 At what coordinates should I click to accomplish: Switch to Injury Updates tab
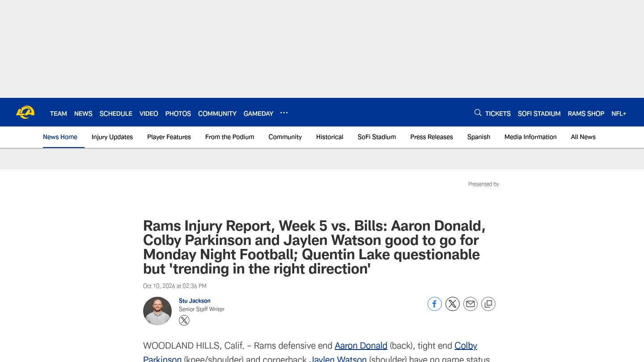click(112, 137)
